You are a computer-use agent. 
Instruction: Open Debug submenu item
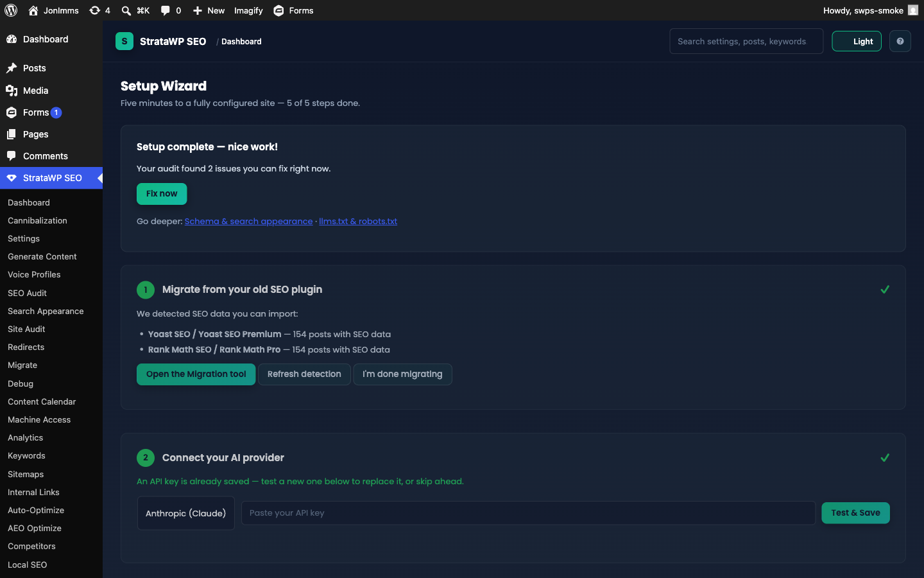pyautogui.click(x=21, y=383)
